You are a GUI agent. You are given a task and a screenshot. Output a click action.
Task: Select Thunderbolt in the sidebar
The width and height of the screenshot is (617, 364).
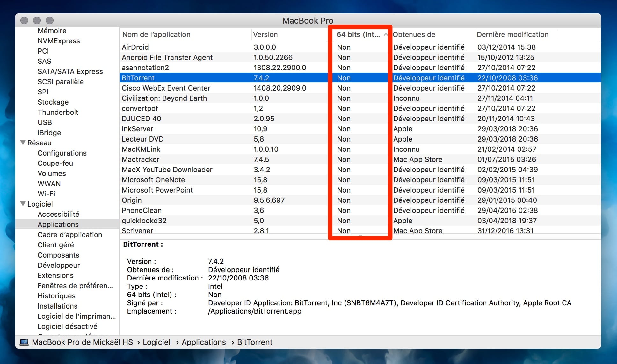58,112
